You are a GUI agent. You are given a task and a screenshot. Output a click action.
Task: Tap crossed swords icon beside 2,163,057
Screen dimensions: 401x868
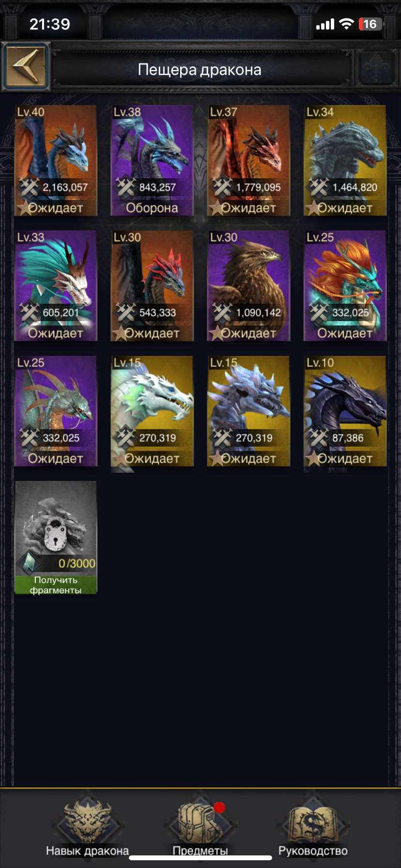(29, 187)
